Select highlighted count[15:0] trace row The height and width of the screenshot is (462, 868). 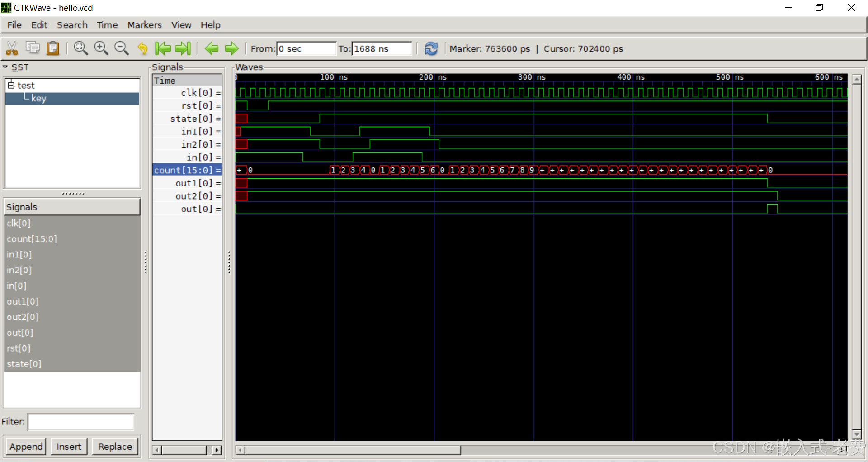(x=187, y=170)
